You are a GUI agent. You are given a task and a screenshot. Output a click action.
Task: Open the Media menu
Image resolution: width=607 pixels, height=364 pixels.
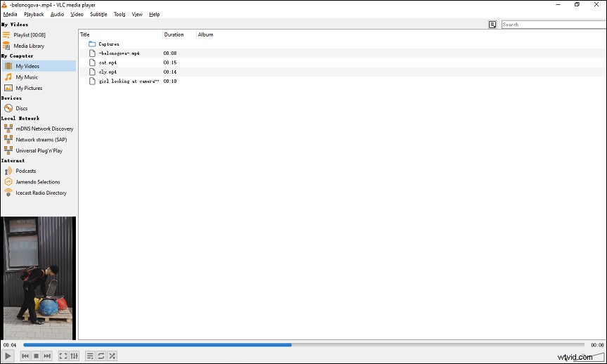(x=10, y=14)
